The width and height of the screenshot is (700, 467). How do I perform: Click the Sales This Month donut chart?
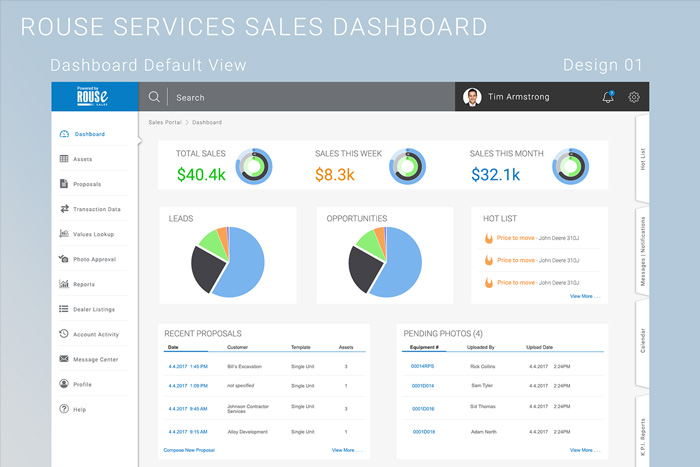click(x=571, y=167)
